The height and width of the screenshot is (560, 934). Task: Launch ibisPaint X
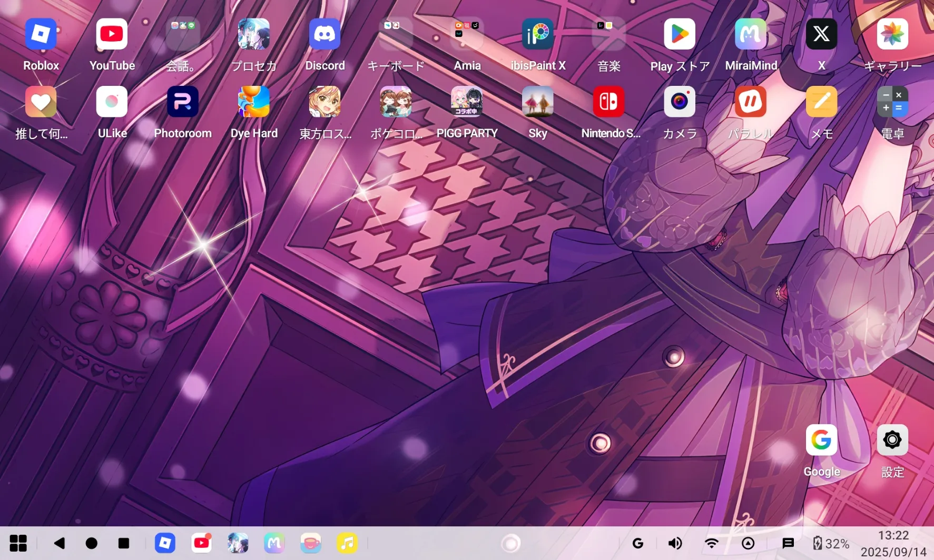[538, 34]
